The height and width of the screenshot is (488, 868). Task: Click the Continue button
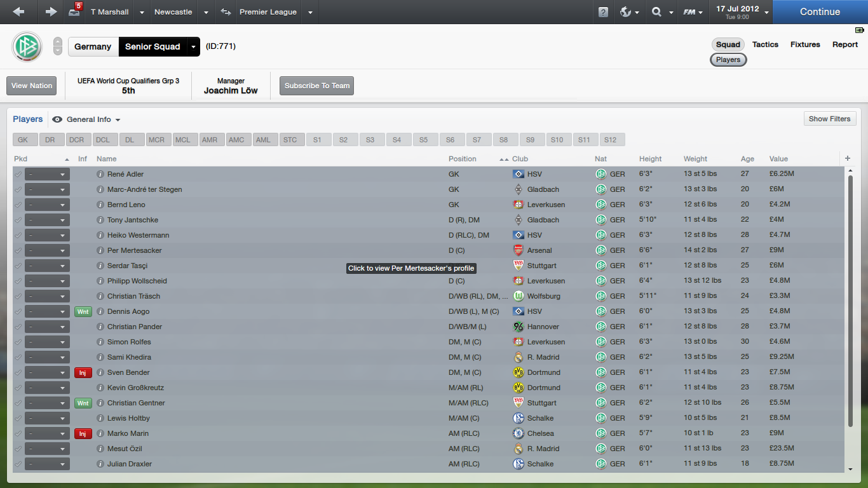point(820,12)
